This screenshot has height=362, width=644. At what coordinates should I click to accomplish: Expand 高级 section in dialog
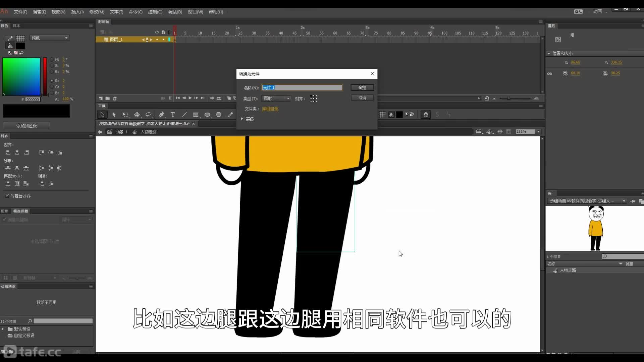(x=243, y=119)
